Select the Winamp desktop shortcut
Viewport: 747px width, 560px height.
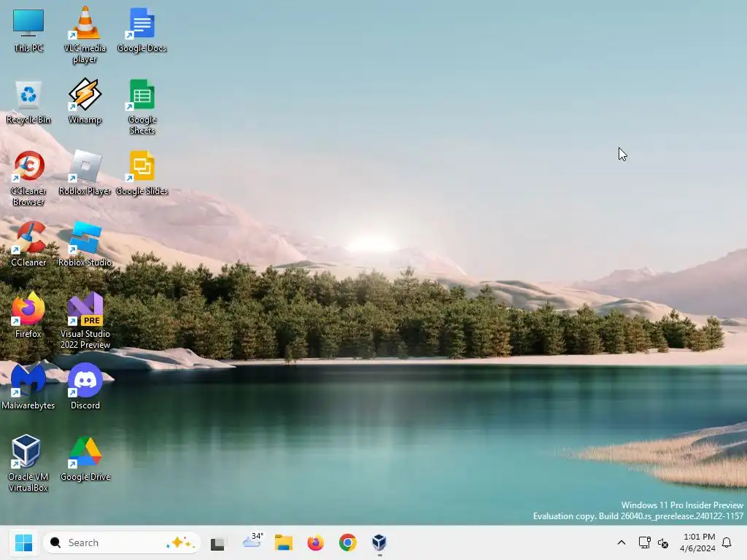[85, 101]
